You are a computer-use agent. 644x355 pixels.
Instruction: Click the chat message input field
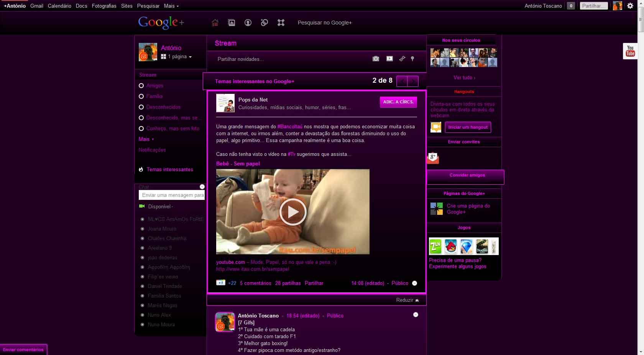pyautogui.click(x=172, y=195)
